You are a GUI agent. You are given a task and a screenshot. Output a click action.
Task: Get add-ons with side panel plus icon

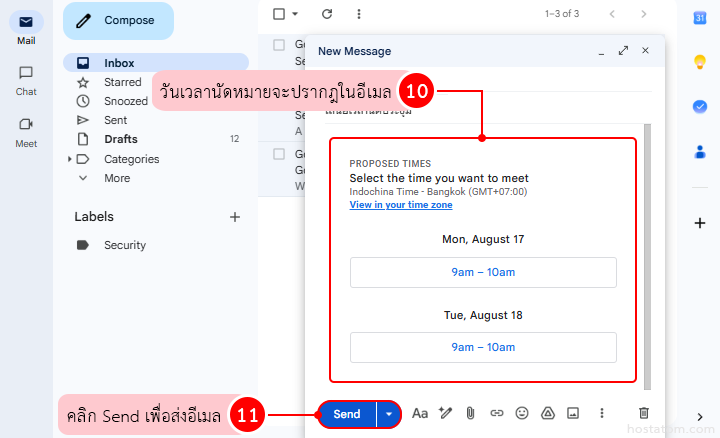tap(699, 223)
